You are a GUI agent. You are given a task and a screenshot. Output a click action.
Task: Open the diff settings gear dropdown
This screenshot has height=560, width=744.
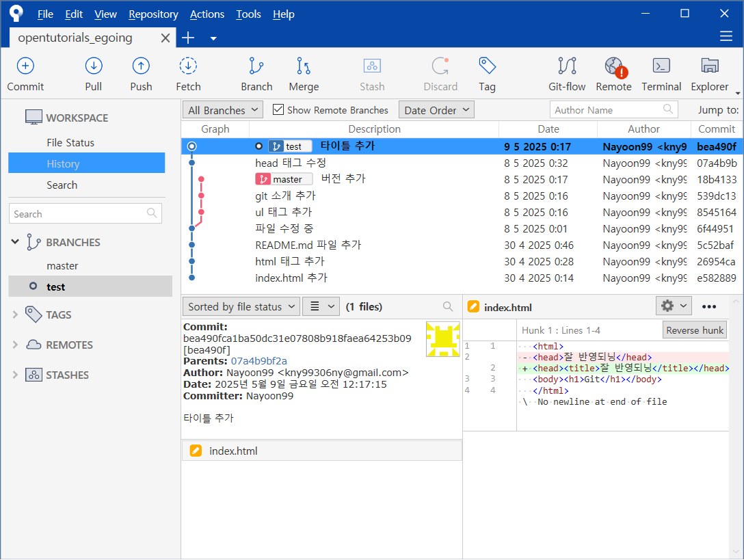click(674, 306)
